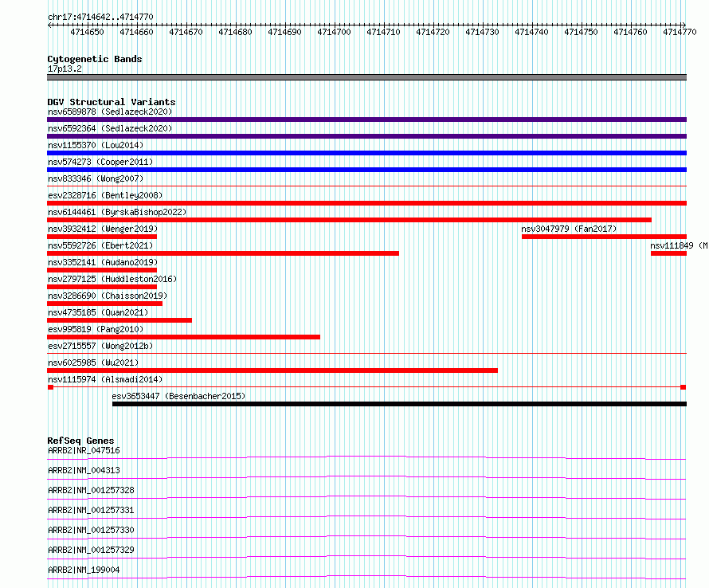Select the purple bar under nsv6592364
Screen dimensions: 709x588
[x=366, y=136]
